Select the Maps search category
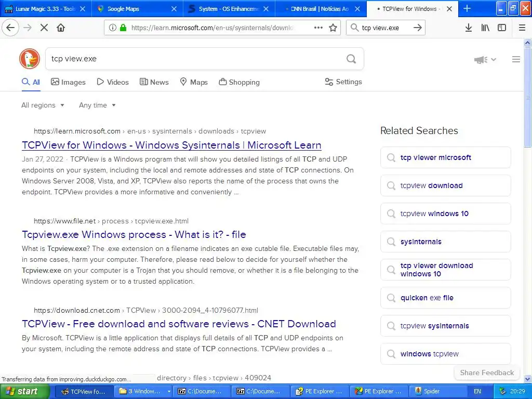The width and height of the screenshot is (532, 399). coord(193,82)
